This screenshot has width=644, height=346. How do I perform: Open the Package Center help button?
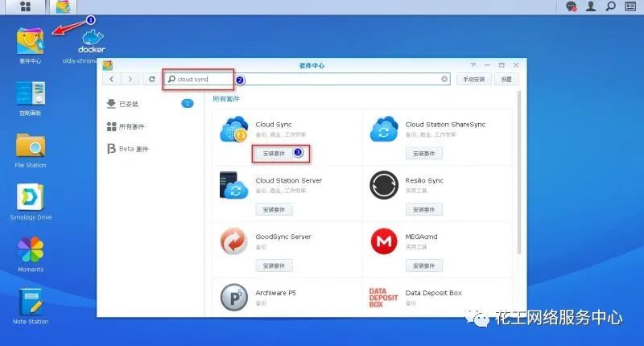coord(473,65)
